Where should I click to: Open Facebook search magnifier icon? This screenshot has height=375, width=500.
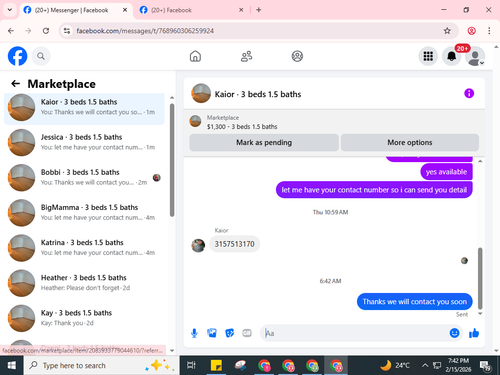coord(41,56)
